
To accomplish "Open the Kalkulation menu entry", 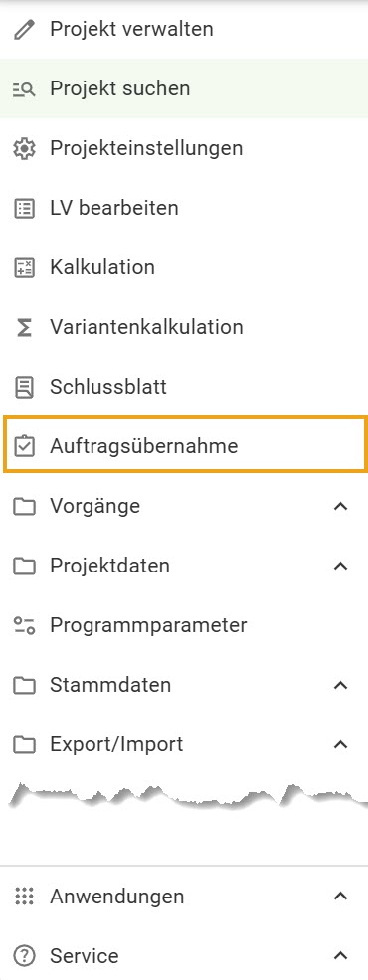I will pos(184,267).
